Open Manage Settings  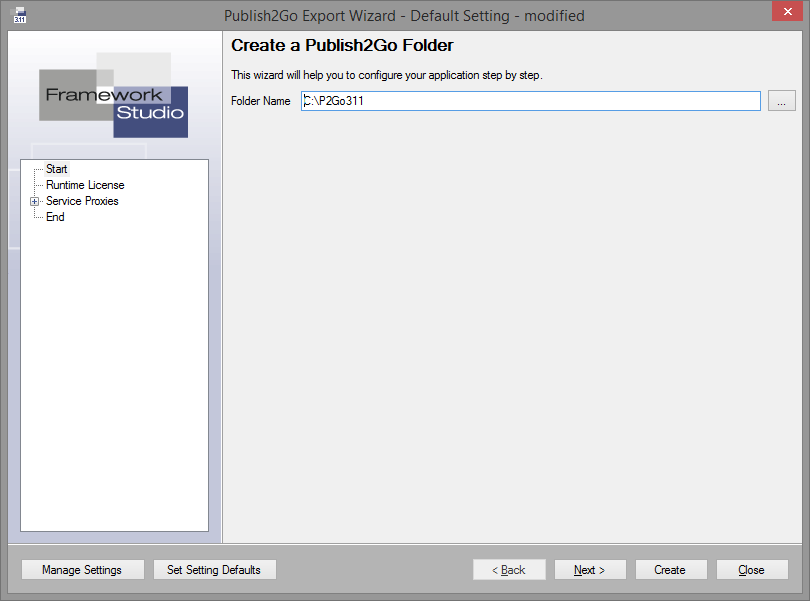click(x=83, y=569)
